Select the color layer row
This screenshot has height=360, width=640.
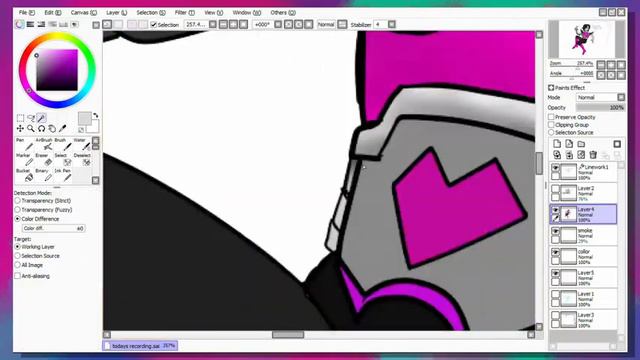pyautogui.click(x=584, y=256)
